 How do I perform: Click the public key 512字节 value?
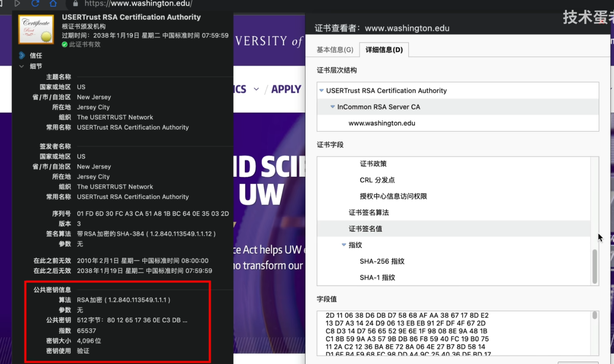[x=132, y=320]
